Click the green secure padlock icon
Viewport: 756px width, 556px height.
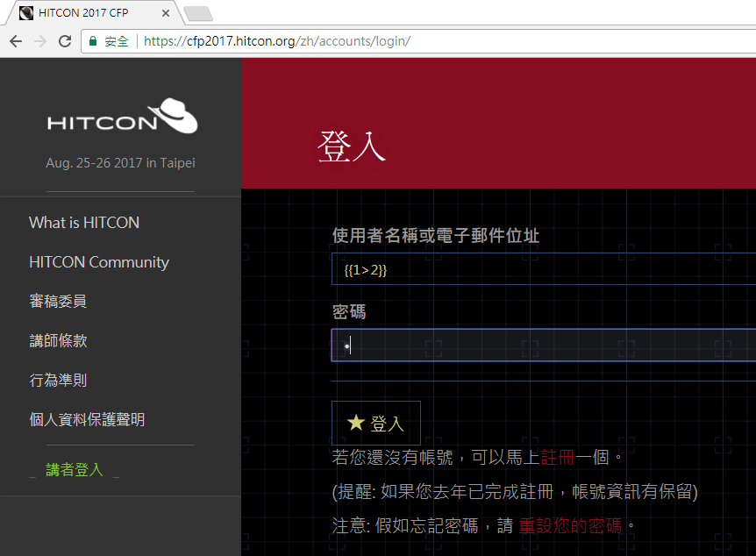pyautogui.click(x=93, y=41)
